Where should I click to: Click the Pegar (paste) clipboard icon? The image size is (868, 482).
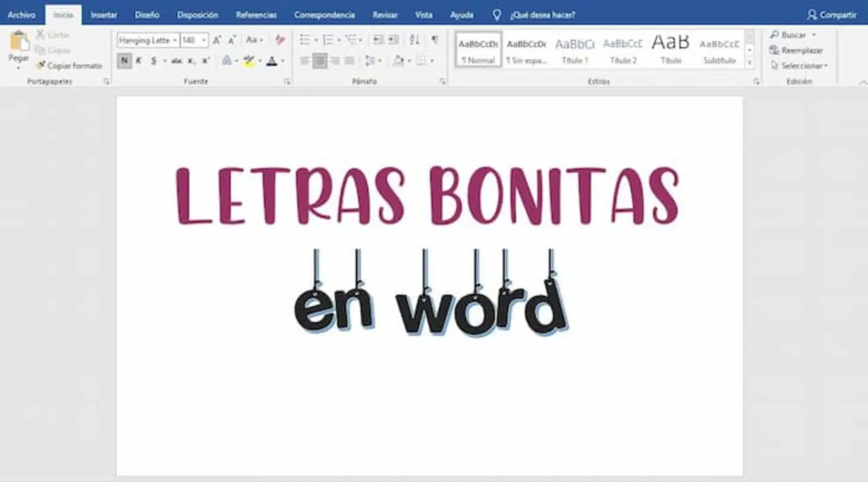[20, 41]
